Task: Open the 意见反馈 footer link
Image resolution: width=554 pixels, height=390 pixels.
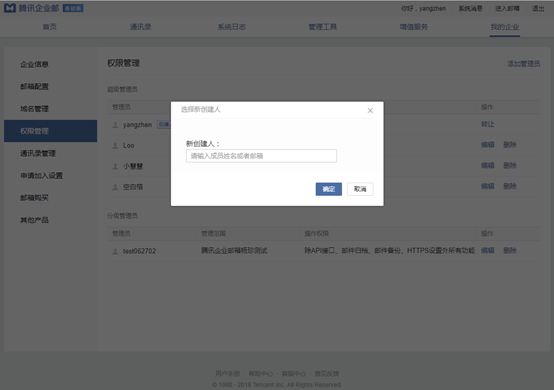Action: pos(327,373)
